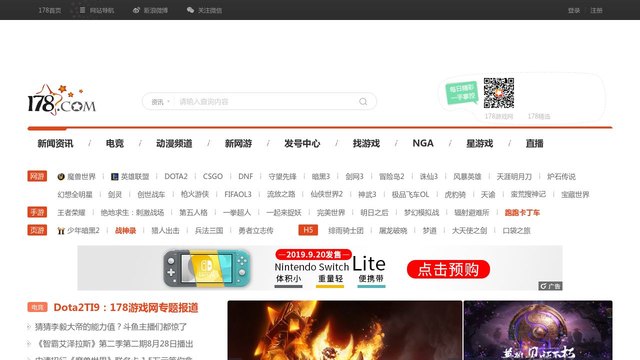The height and width of the screenshot is (360, 640).
Task: Click the 新浪微博 Weibo icon
Action: click(x=136, y=10)
